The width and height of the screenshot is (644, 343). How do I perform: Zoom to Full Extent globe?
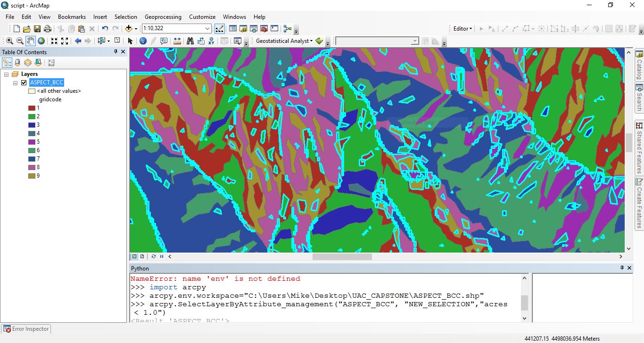(x=41, y=41)
